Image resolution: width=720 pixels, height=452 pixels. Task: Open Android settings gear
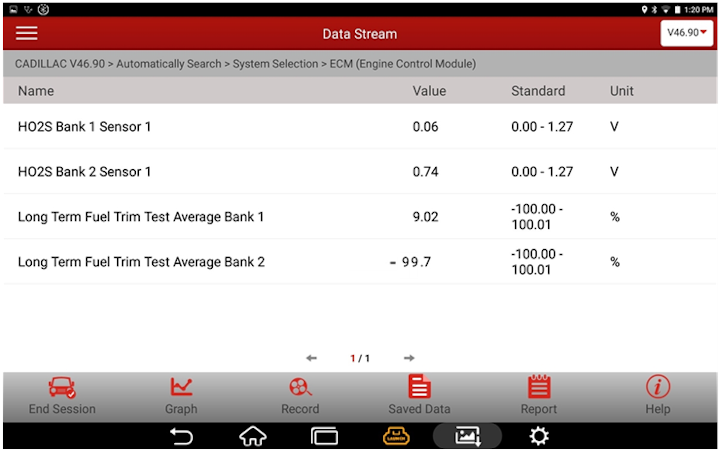539,436
